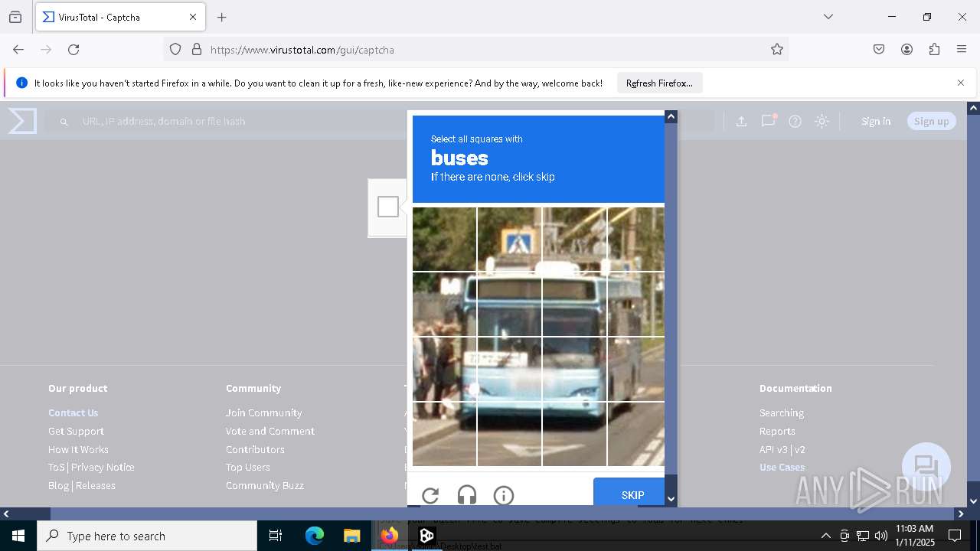The height and width of the screenshot is (551, 980).
Task: Click the taskbar 'Type here to search' box
Action: [147, 536]
